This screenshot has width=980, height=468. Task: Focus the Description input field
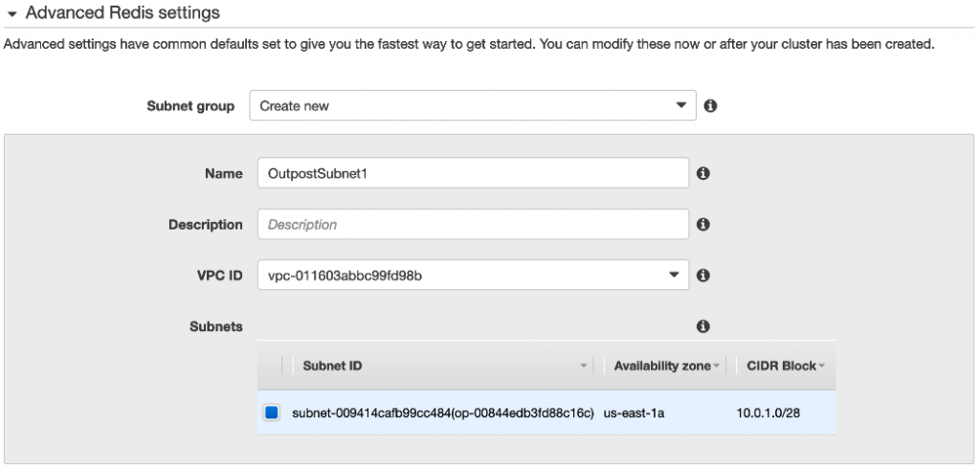point(473,224)
